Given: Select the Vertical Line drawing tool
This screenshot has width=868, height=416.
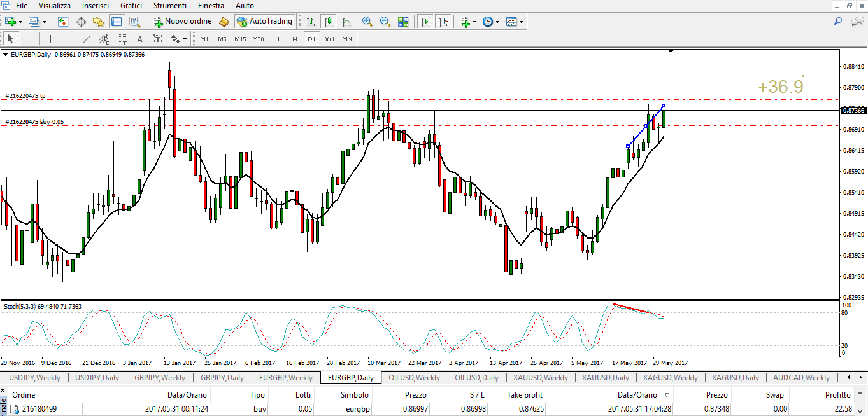Looking at the screenshot, I should tap(50, 39).
